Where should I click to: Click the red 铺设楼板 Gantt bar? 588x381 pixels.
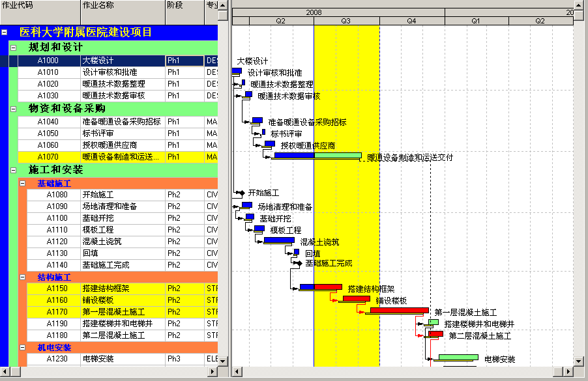coord(356,299)
